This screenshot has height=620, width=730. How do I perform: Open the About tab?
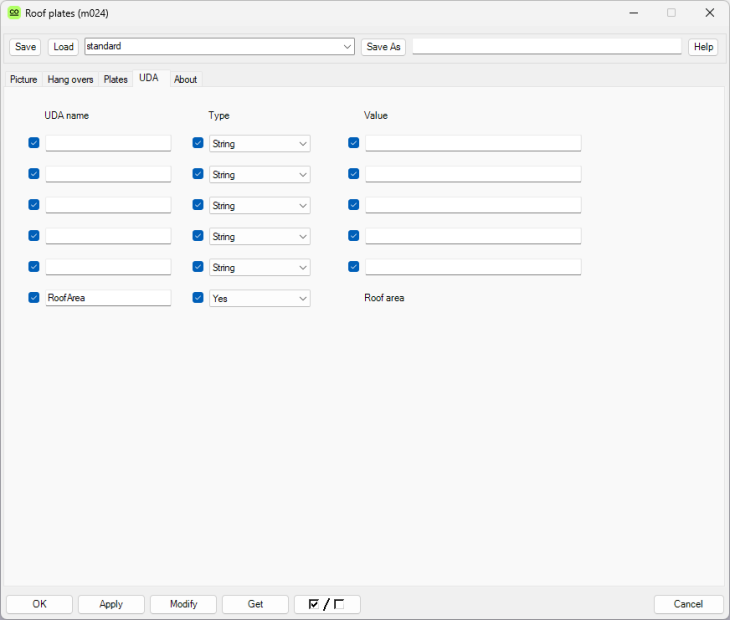tap(185, 79)
